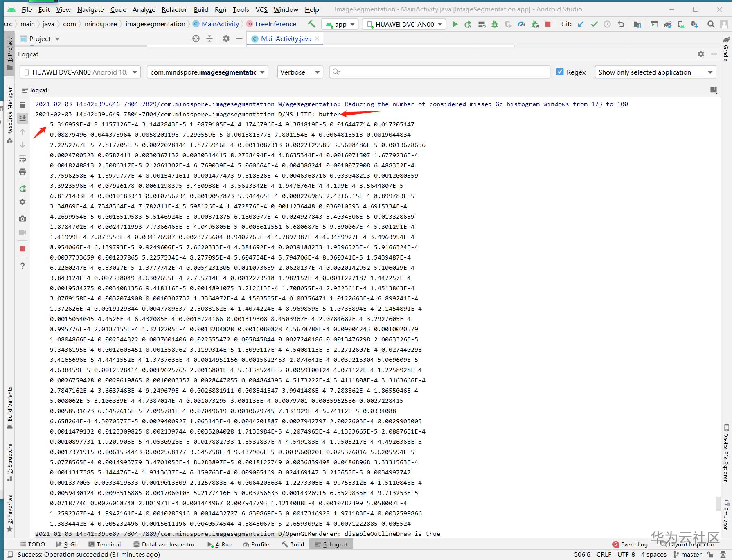Hide the Logcat tool window
The image size is (732, 560).
[x=714, y=54]
